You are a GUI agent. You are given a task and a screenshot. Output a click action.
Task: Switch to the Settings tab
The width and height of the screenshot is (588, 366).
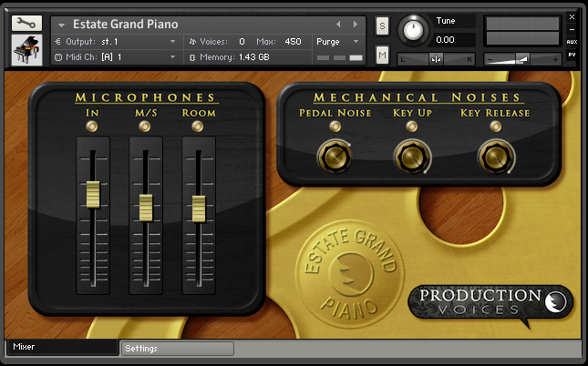(178, 349)
